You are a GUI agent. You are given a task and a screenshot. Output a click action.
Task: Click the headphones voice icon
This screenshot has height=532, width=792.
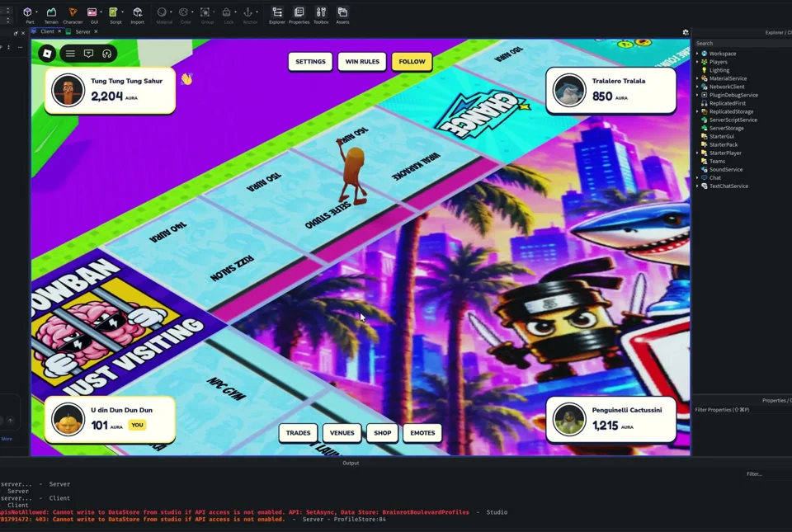pos(106,54)
